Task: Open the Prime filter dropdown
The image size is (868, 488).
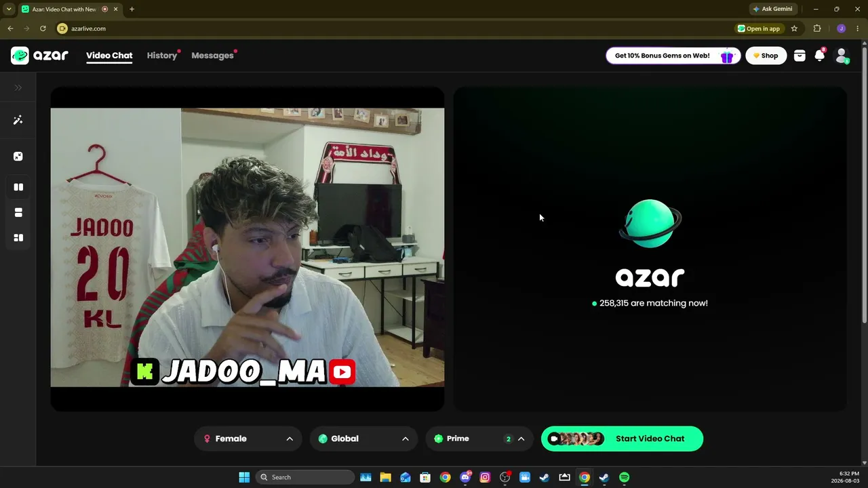Action: click(479, 439)
